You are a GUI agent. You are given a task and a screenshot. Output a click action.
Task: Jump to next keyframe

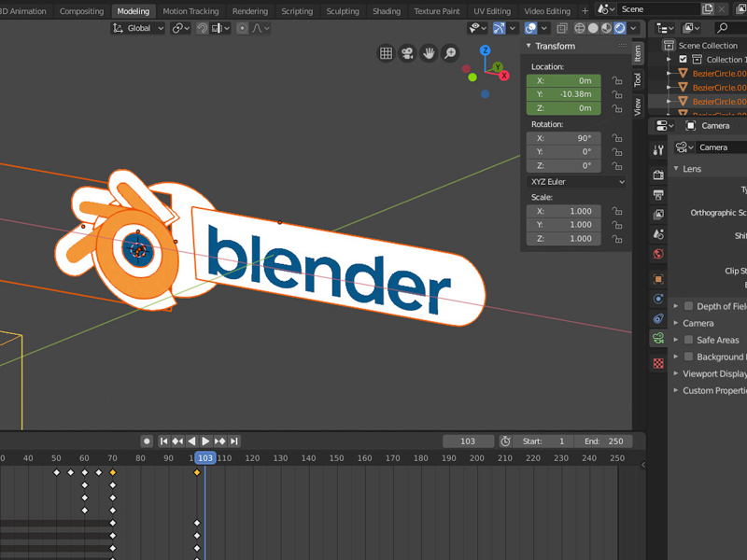coord(219,441)
